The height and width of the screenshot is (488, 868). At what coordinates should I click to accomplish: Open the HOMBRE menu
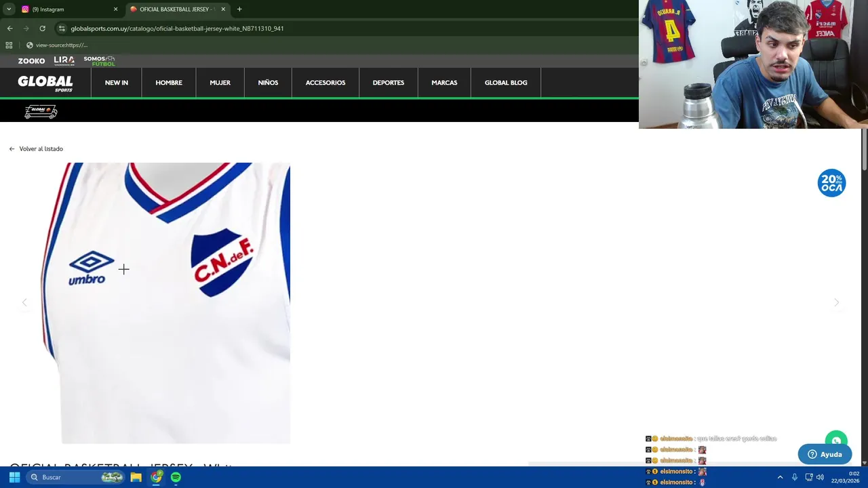point(169,83)
